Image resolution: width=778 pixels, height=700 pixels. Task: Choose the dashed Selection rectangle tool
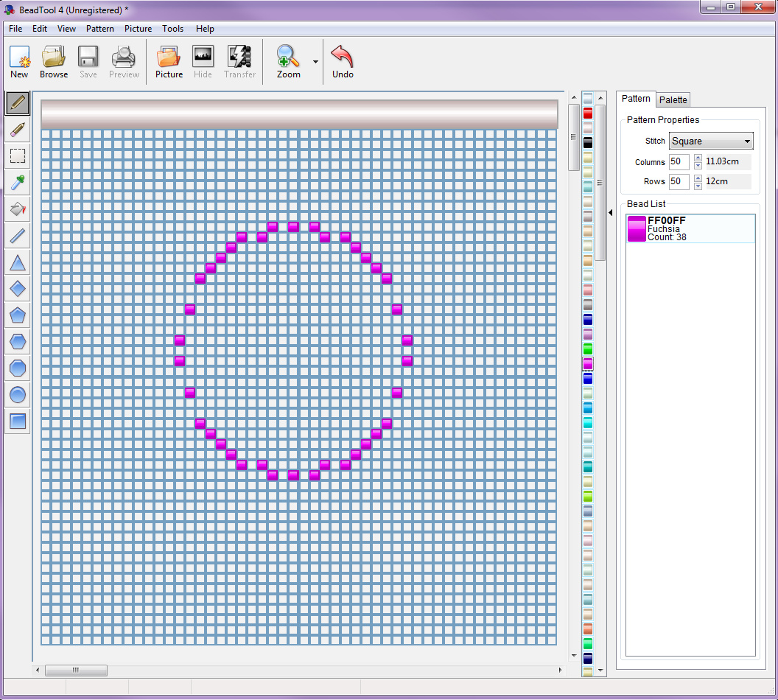coord(18,156)
